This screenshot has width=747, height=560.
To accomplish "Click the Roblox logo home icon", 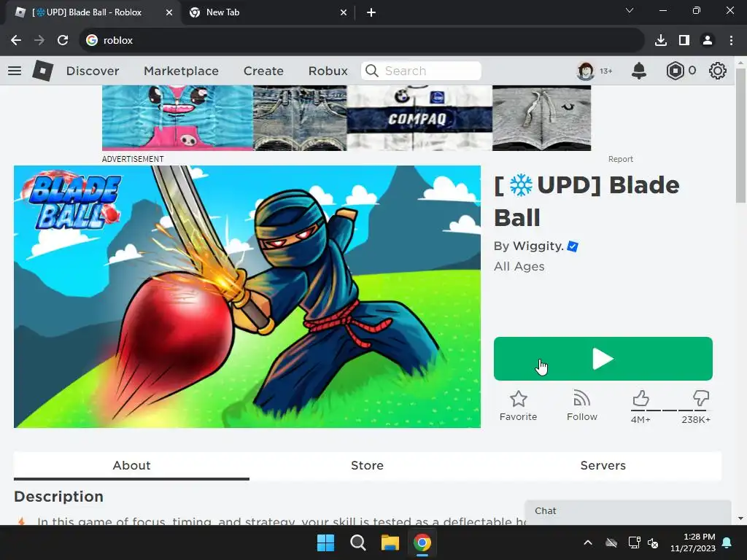I will (x=43, y=71).
